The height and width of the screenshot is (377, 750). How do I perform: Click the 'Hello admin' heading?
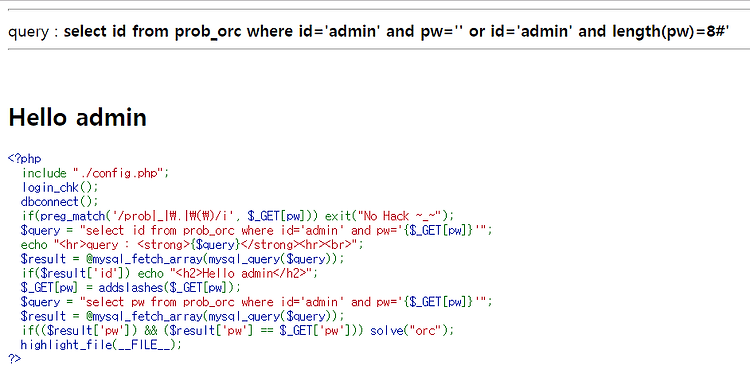point(77,117)
